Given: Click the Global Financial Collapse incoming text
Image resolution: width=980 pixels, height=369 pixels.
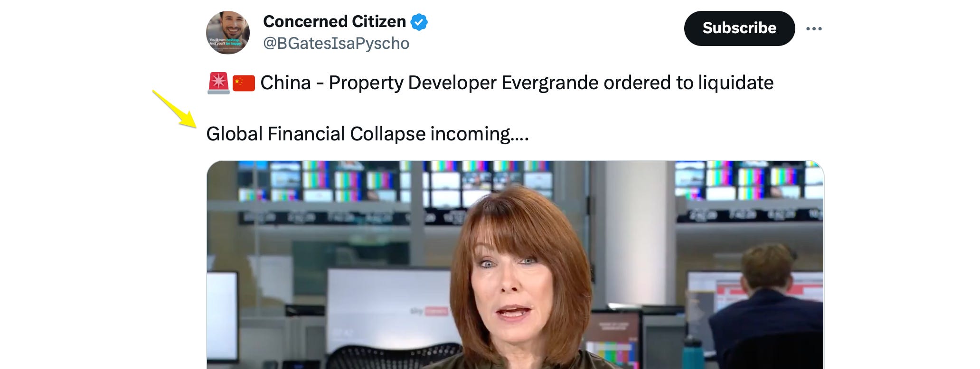Looking at the screenshot, I should click(367, 134).
